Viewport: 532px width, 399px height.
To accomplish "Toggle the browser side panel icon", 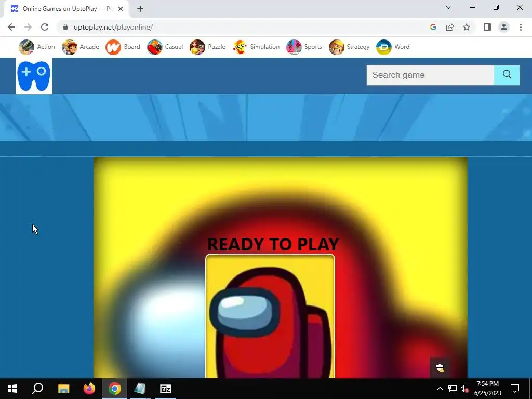I will [x=487, y=27].
